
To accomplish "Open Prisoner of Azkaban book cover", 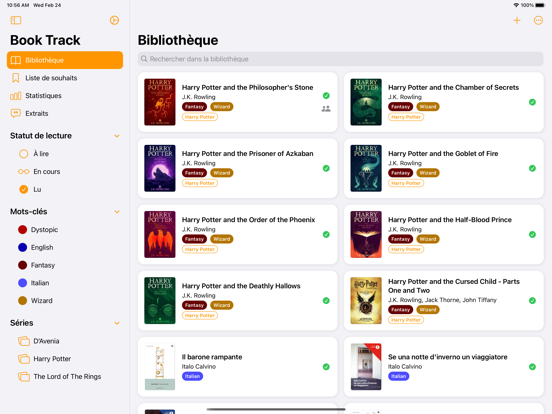I will click(x=160, y=168).
